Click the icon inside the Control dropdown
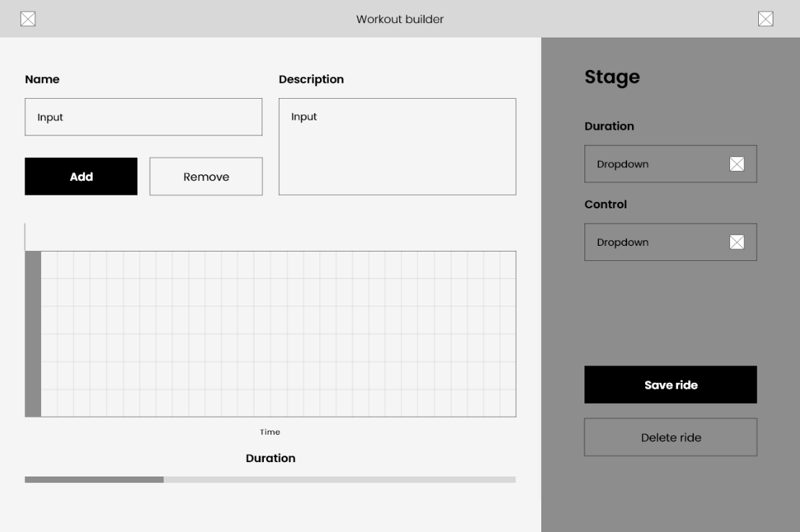The height and width of the screenshot is (532, 800). click(x=737, y=242)
